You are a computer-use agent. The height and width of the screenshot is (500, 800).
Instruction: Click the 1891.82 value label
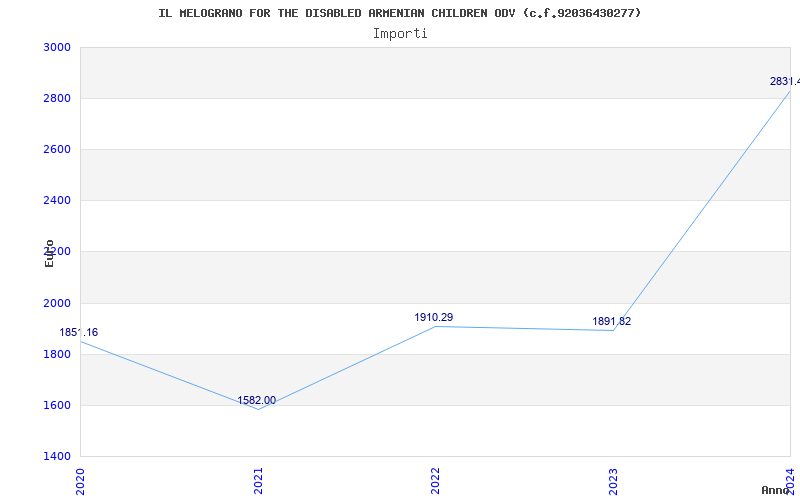click(611, 321)
